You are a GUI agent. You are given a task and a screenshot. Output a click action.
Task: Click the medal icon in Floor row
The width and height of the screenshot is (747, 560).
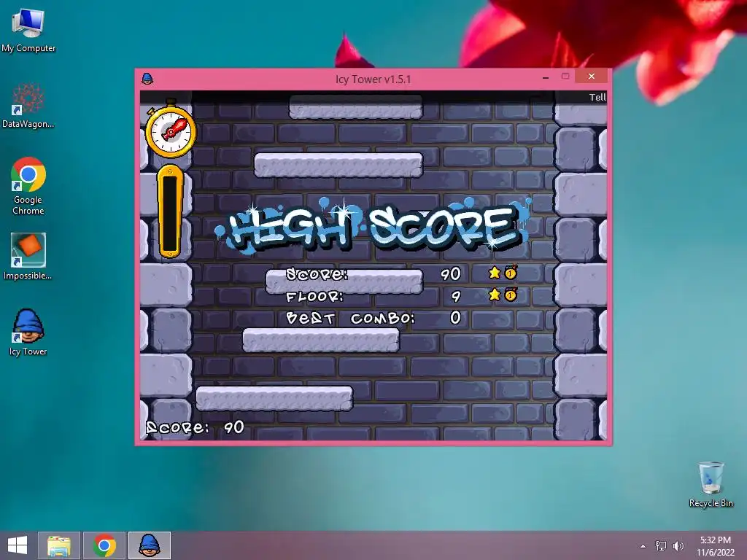511,295
